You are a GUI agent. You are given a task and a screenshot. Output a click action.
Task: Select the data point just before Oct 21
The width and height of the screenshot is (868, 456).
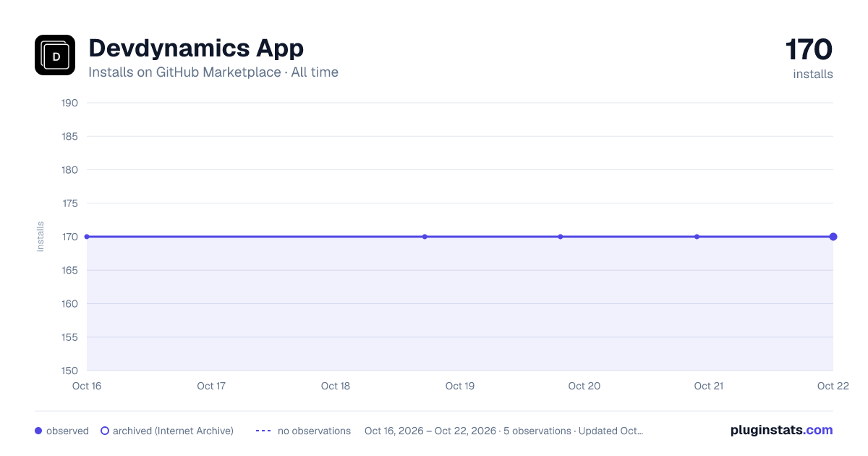click(697, 237)
